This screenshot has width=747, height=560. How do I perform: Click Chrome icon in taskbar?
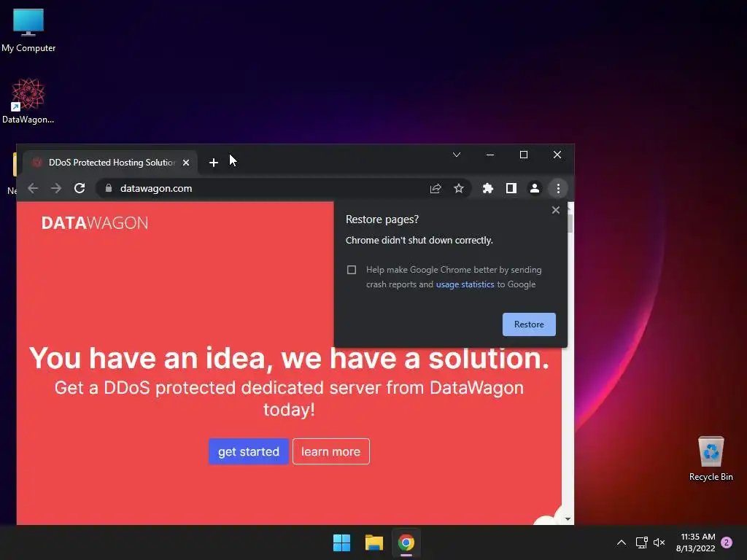(x=406, y=542)
